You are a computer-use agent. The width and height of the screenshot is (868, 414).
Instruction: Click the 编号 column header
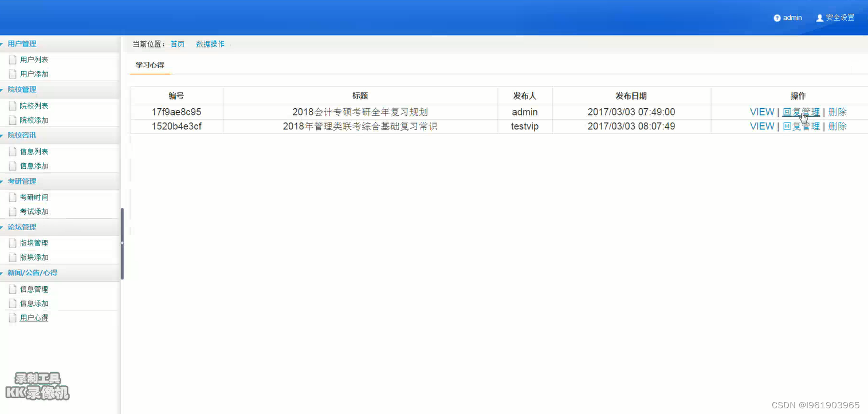click(176, 96)
